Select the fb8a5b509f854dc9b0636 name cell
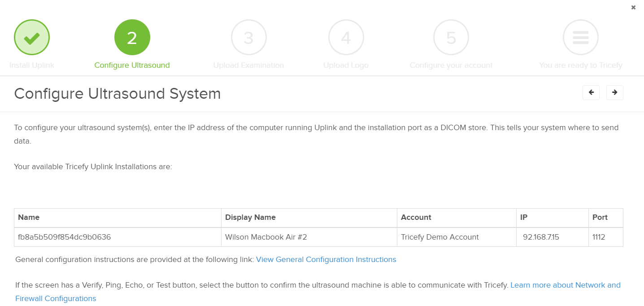 117,237
